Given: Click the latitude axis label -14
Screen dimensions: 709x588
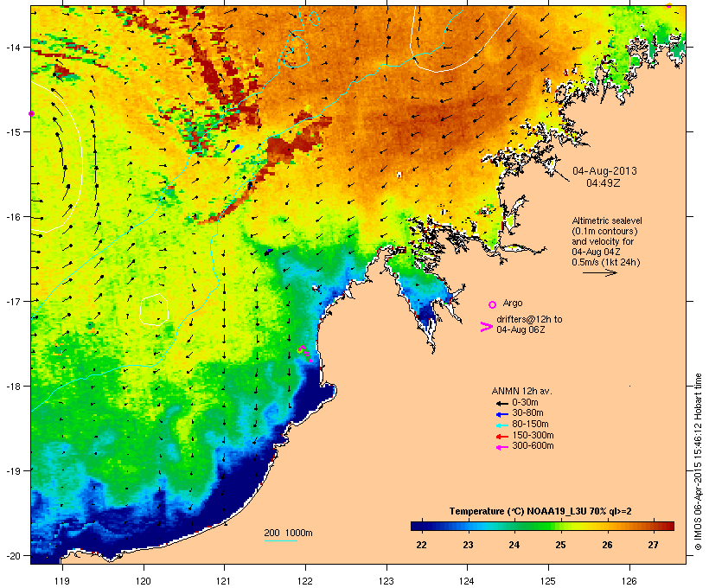Looking at the screenshot, I should 13,47.
